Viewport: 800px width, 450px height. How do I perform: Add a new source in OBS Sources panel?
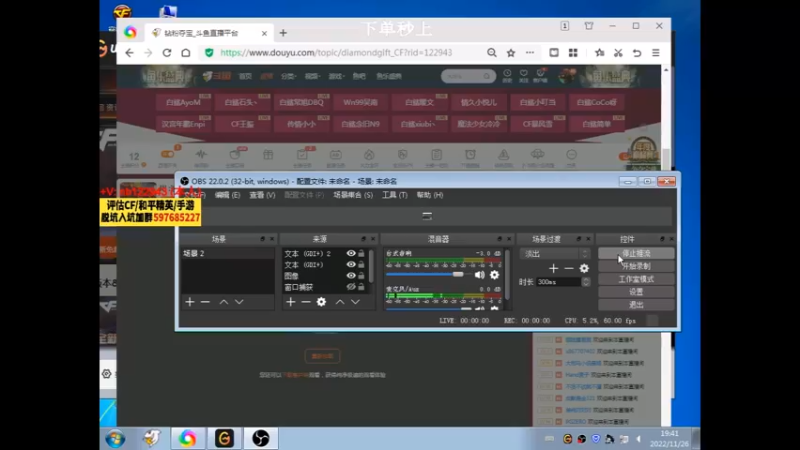pyautogui.click(x=290, y=302)
